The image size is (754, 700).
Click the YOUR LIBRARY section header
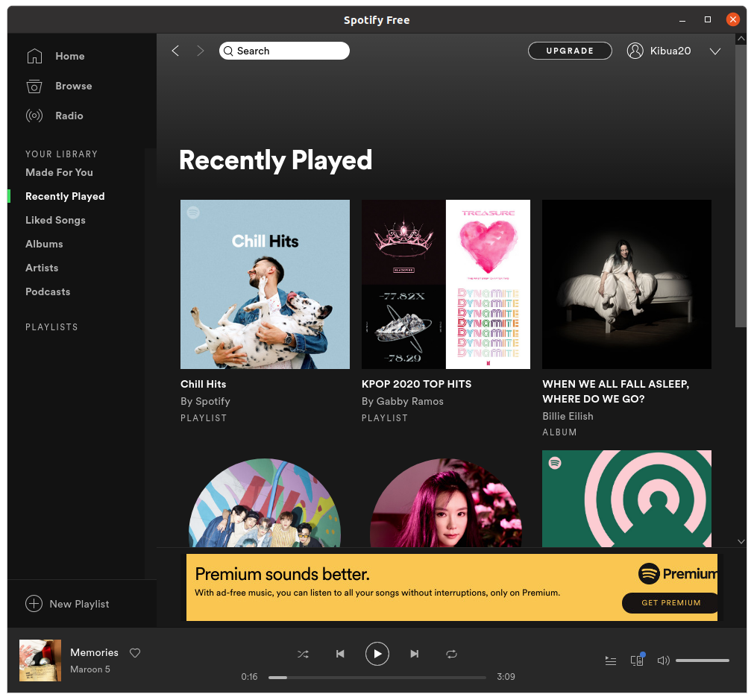(62, 154)
